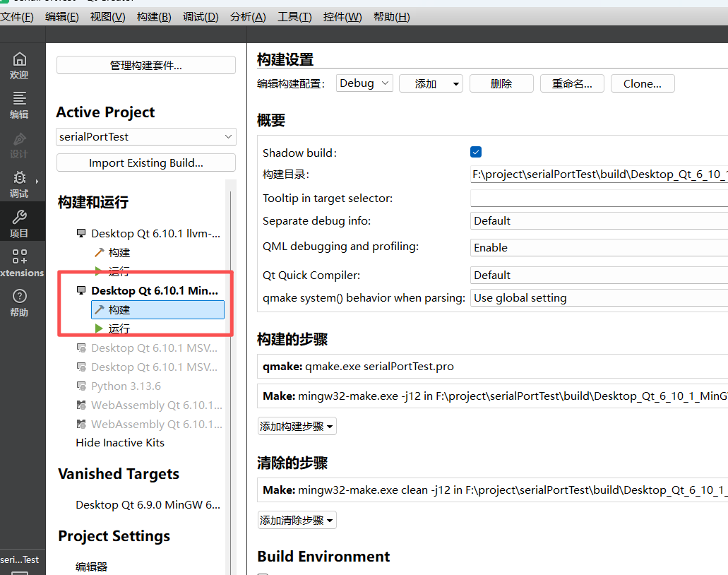Select the Desktop Qt 6.10.1 Min... kit
Image resolution: width=728 pixels, height=575 pixels.
[155, 291]
